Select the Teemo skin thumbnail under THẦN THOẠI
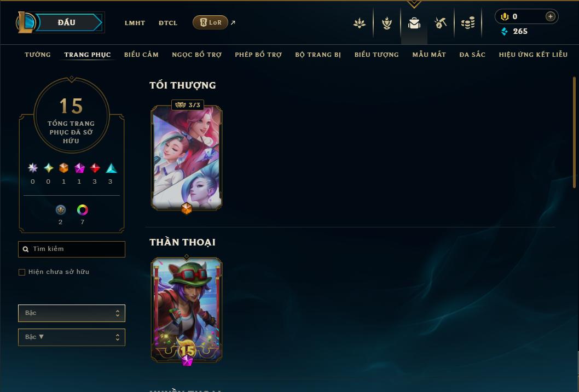Screen dimensions: 579x392 (x=187, y=310)
